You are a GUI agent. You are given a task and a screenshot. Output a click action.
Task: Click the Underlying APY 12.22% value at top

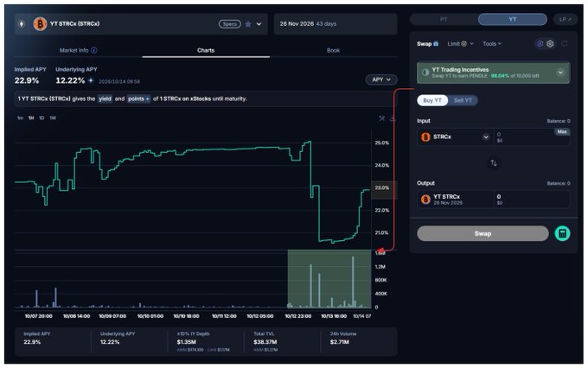(70, 80)
